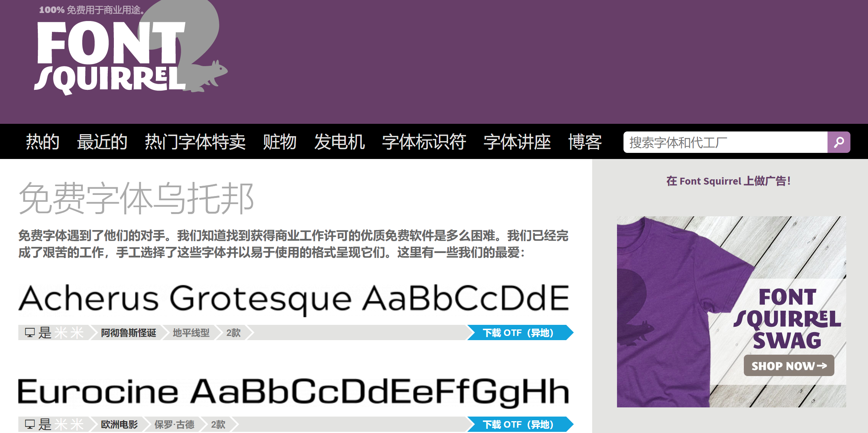Open the 热的 menu item
The height and width of the screenshot is (433, 868).
[x=42, y=142]
